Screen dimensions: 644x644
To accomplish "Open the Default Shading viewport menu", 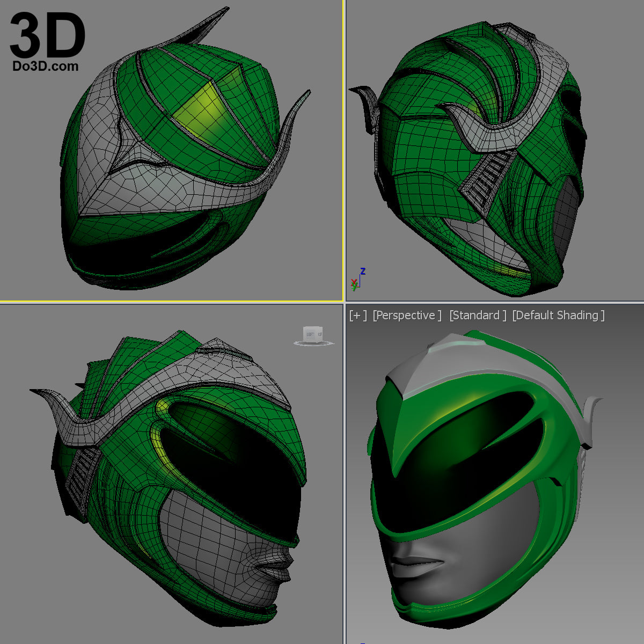I will point(558,316).
